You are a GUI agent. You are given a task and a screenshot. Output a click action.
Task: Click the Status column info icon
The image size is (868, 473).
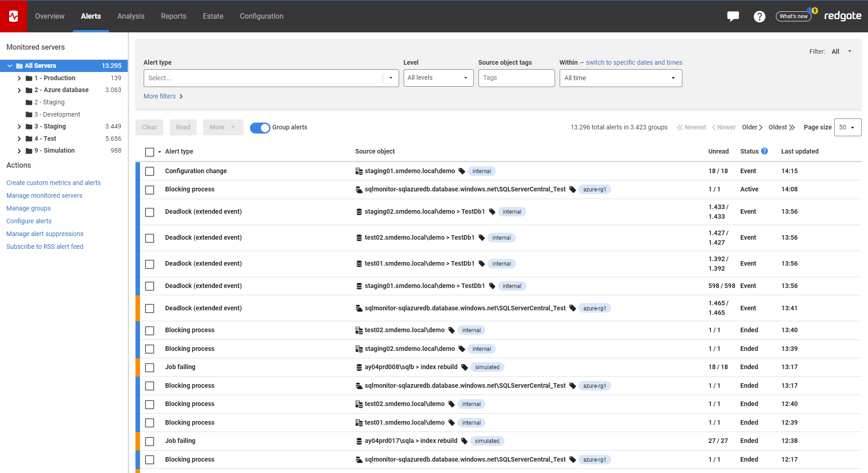[764, 151]
